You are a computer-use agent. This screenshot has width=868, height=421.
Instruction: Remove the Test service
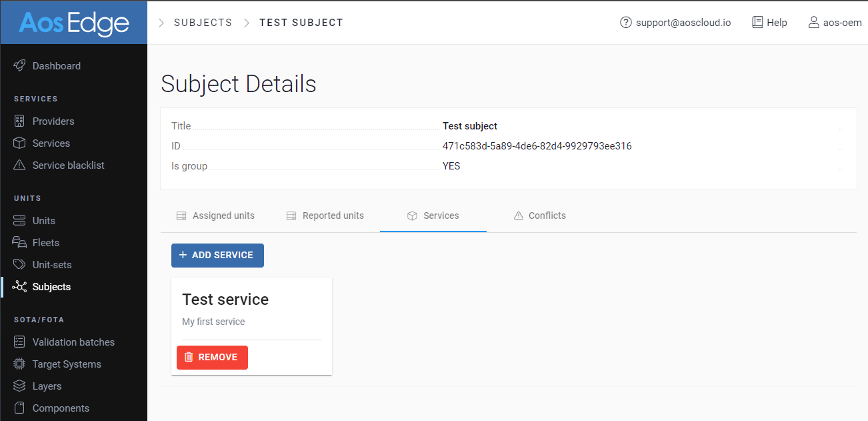(x=212, y=357)
